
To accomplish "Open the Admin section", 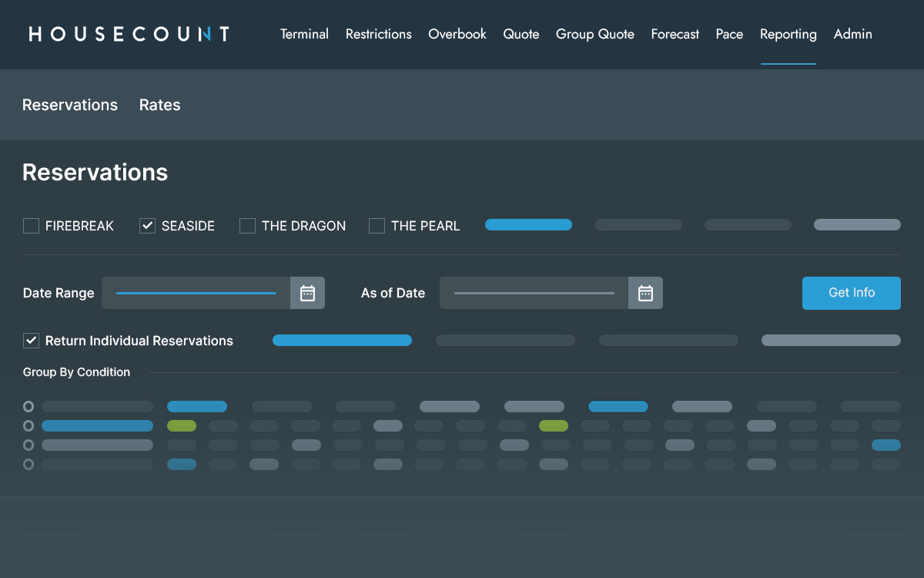I will (x=852, y=34).
